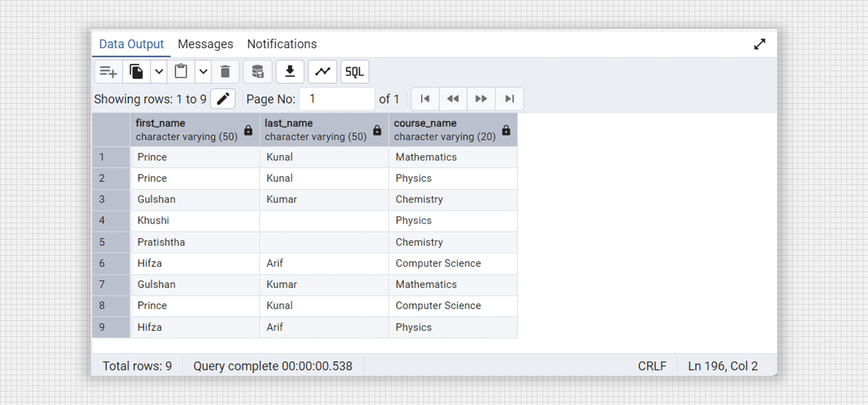Click the Download results icon
This screenshot has height=405, width=868.
tap(290, 71)
